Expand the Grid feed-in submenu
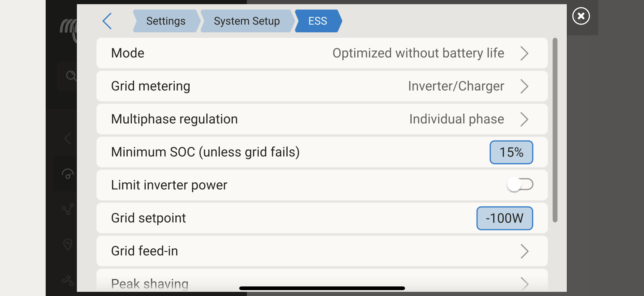 tap(524, 251)
